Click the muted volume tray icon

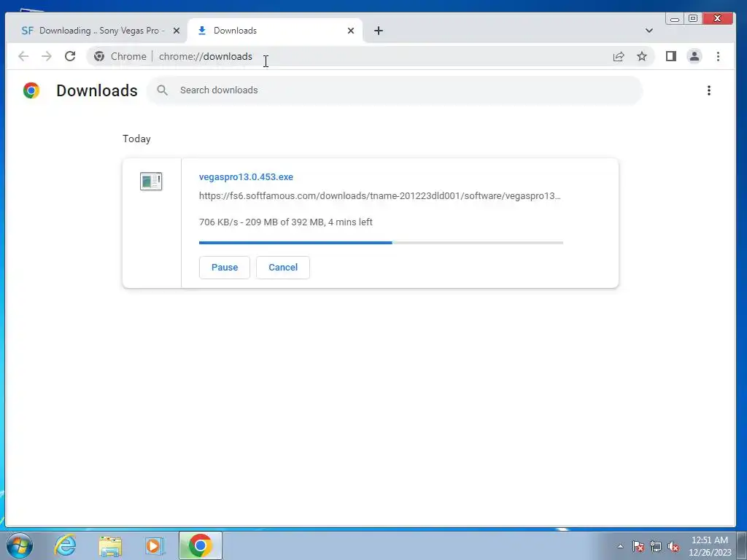[673, 546]
